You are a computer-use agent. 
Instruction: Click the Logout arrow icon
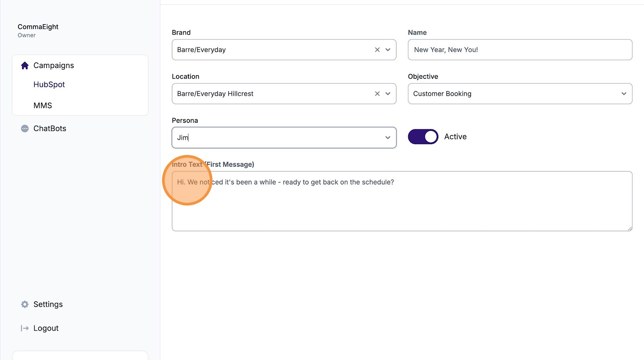[x=25, y=328]
